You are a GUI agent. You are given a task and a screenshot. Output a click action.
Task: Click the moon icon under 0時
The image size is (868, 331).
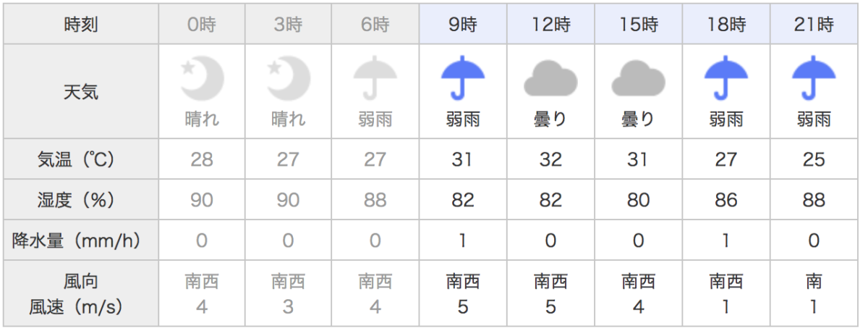202,77
